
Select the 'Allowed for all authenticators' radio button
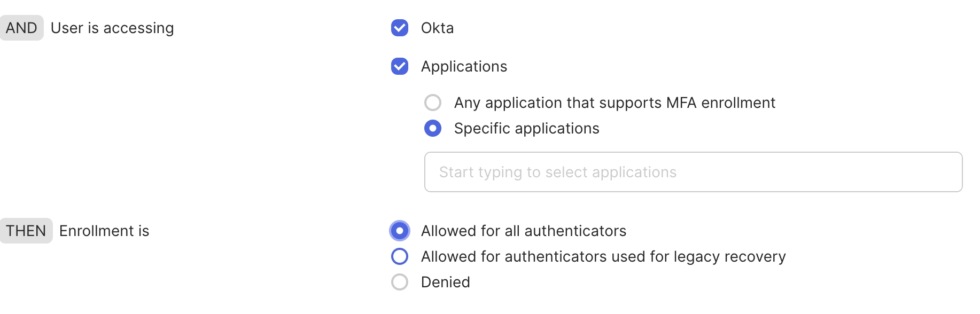coord(400,231)
